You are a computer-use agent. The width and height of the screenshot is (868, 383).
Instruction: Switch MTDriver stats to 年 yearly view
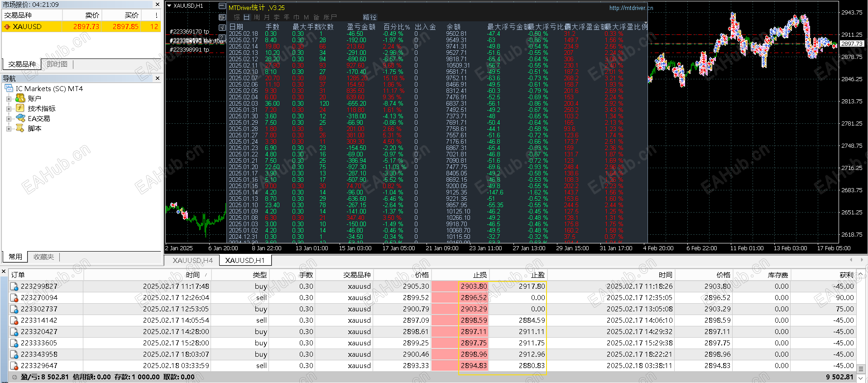click(287, 17)
